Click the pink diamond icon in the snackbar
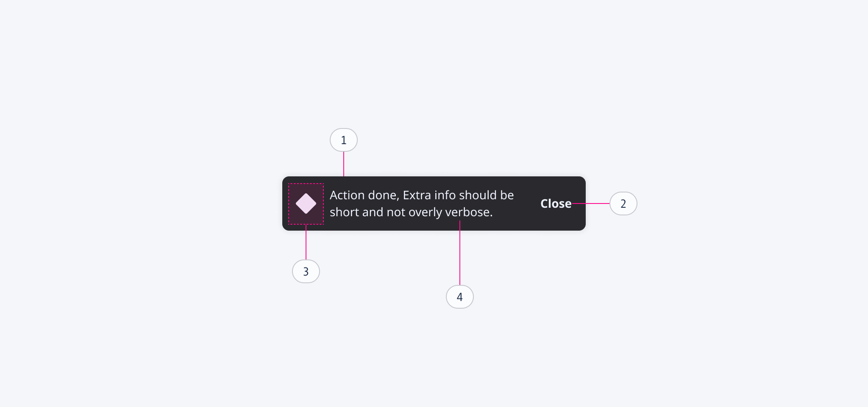 point(306,203)
